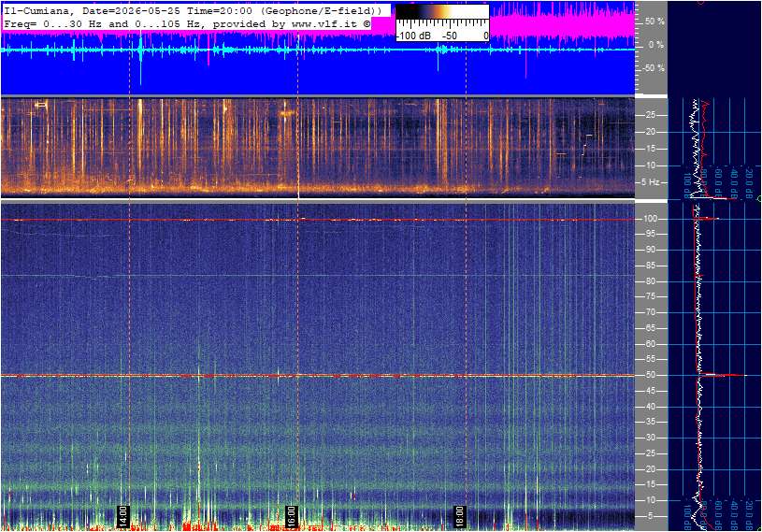Click the 25 label on upper geophone axis

pyautogui.click(x=650, y=115)
